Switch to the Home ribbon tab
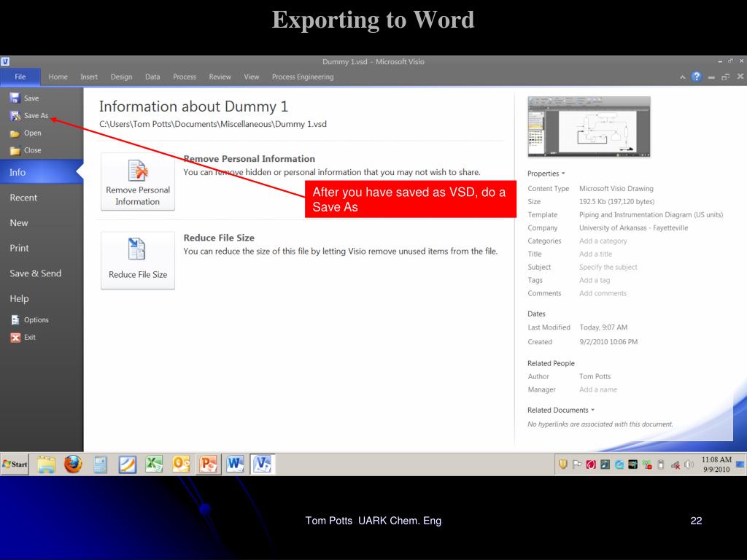Image resolution: width=747 pixels, height=560 pixels. (58, 77)
